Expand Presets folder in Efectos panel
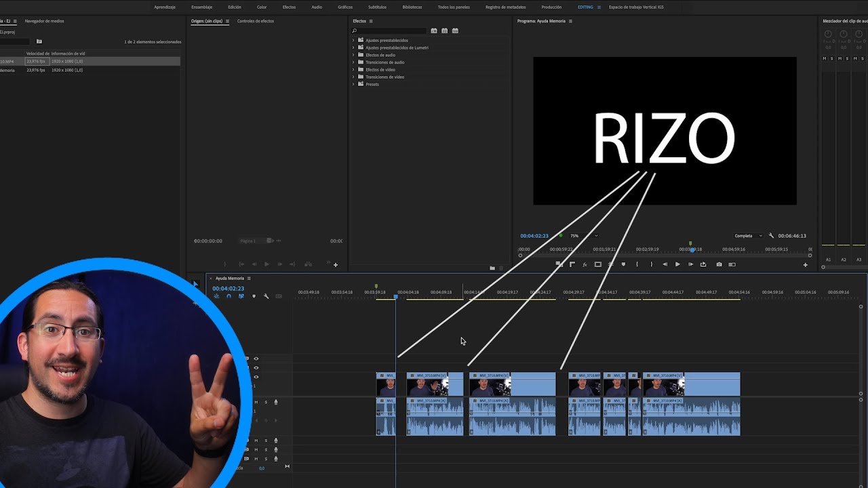The width and height of the screenshot is (868, 488). point(353,84)
